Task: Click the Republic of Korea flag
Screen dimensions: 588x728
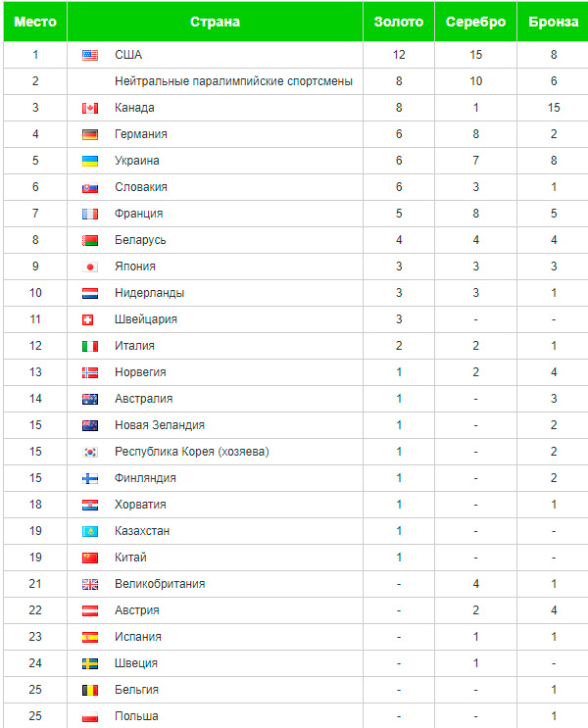Action: pyautogui.click(x=90, y=453)
